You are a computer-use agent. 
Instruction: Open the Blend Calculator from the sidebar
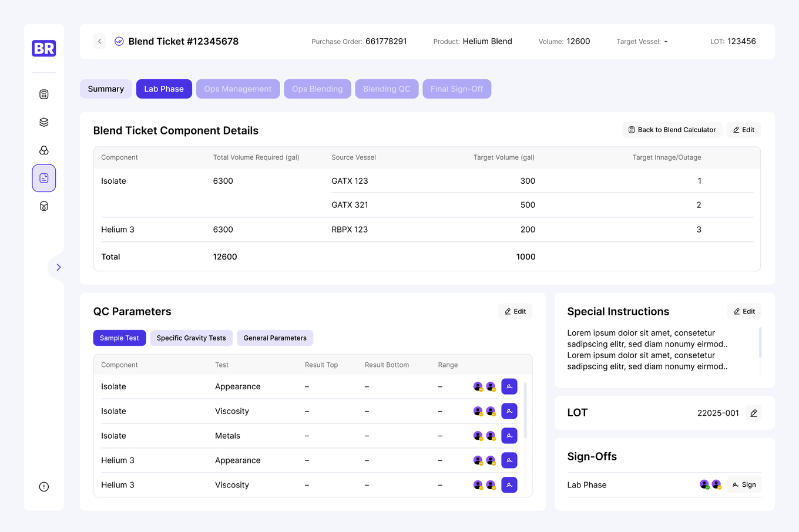(x=43, y=94)
